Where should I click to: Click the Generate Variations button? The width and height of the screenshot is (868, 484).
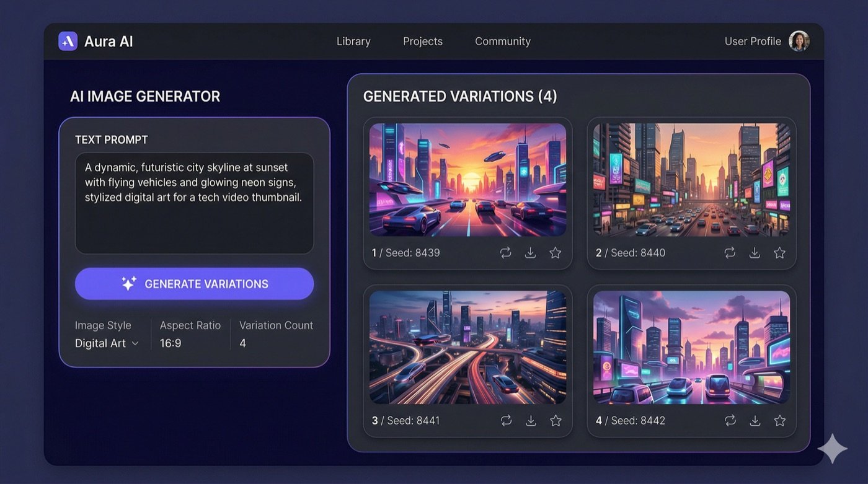pos(194,283)
